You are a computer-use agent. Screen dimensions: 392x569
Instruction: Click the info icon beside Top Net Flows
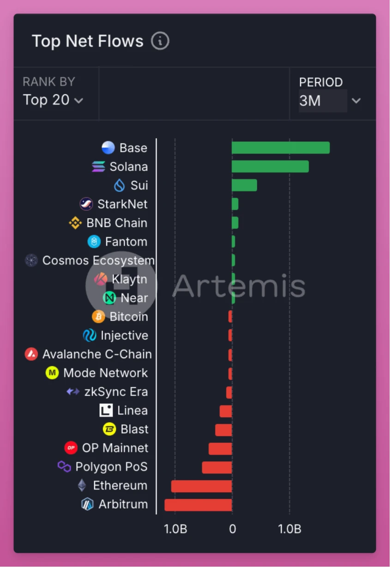pos(160,41)
